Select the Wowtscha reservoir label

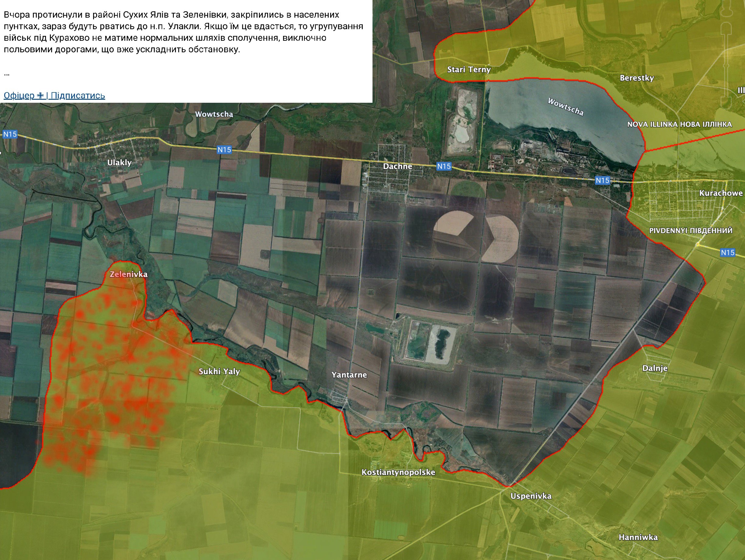coord(565,107)
